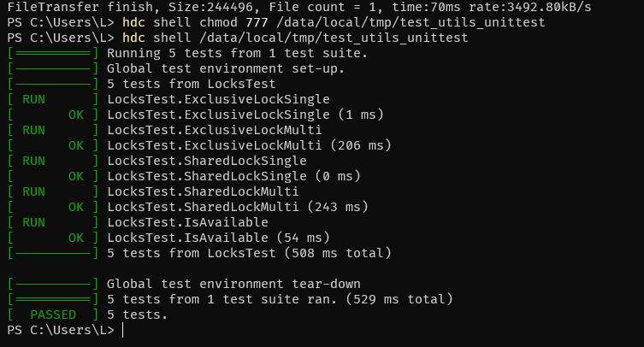Click 'LocksTest.SharedLockSingle (0 ms)' result
644x347 pixels.
(233, 176)
